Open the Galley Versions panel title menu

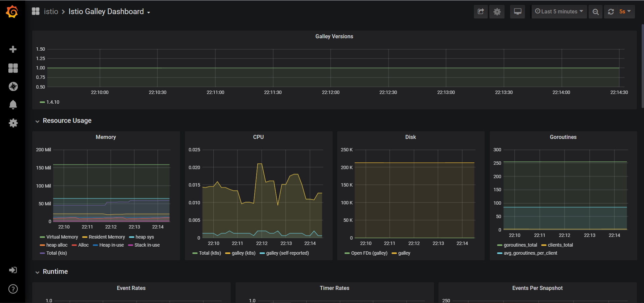point(334,36)
